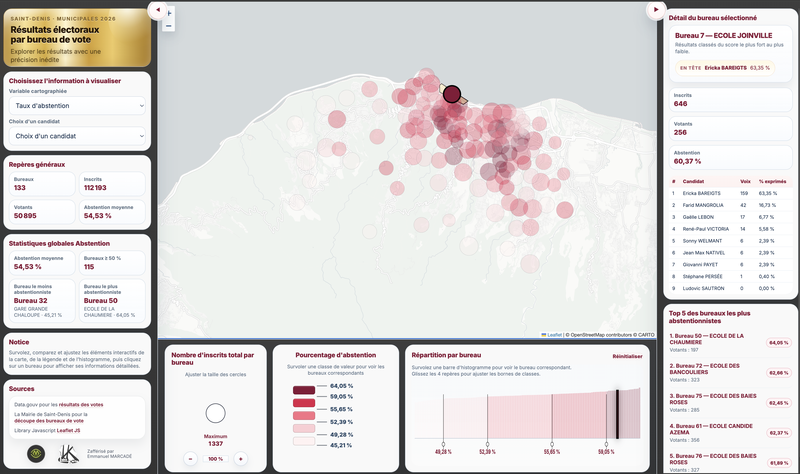800x474 pixels.
Task: Zoom out on the map
Action: pyautogui.click(x=169, y=26)
